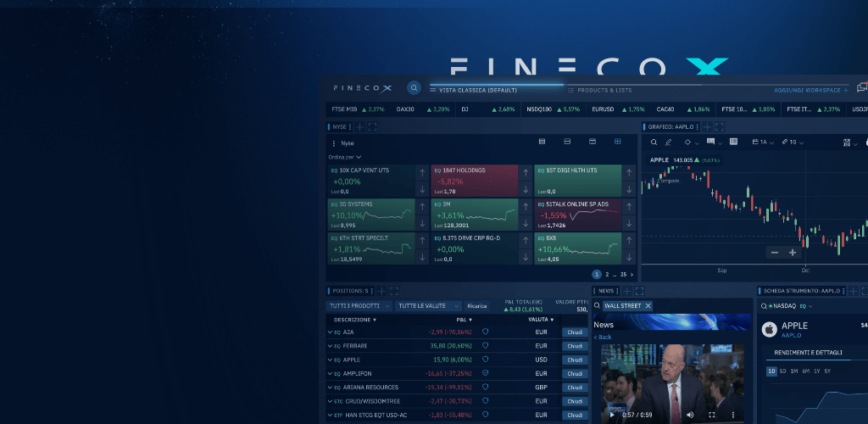Go to next page with the > arrow

coord(632,275)
